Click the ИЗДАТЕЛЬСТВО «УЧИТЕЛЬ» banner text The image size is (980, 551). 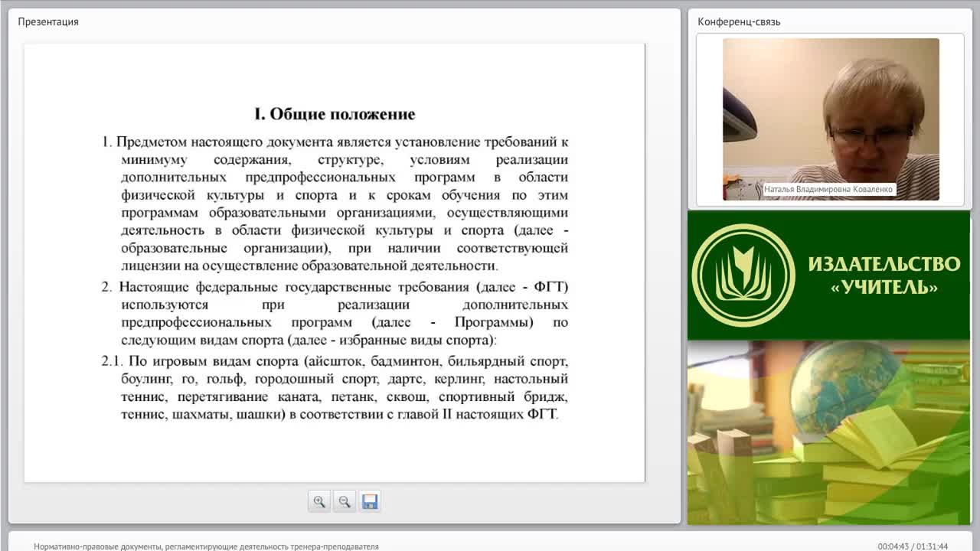point(884,275)
